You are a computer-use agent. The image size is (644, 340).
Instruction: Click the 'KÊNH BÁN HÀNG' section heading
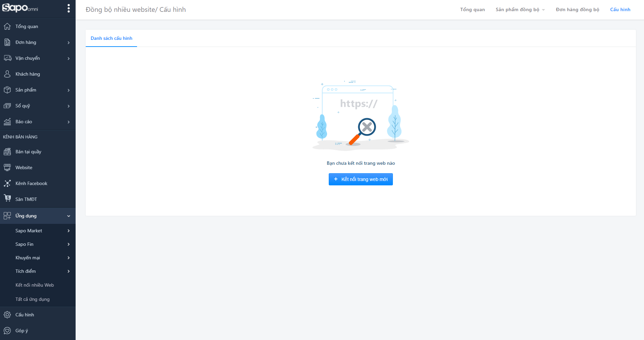[x=20, y=137]
